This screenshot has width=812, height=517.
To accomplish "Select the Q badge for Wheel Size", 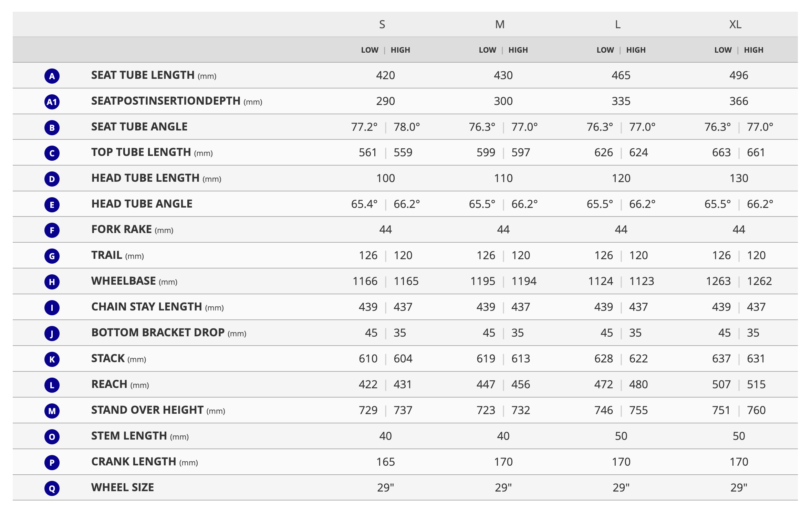I will [52, 488].
